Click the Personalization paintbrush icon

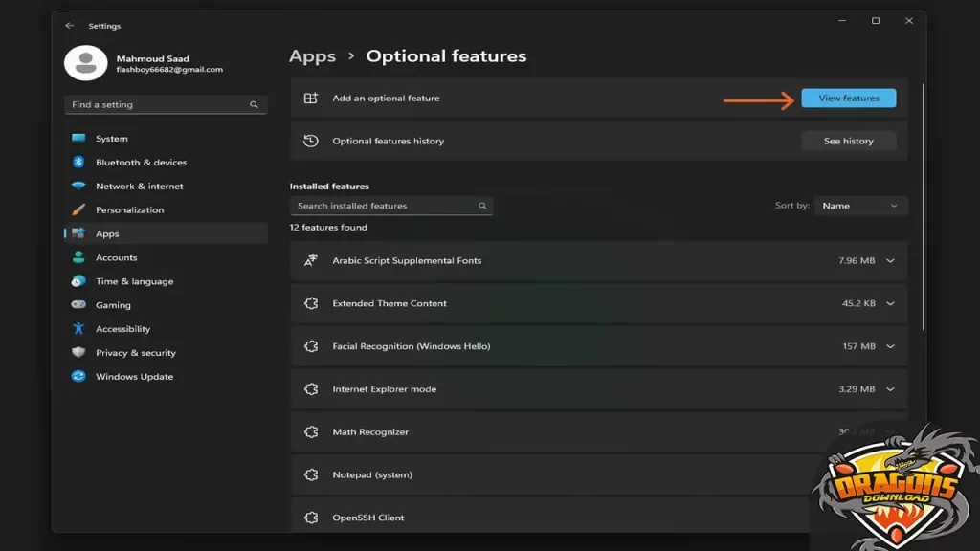(x=78, y=210)
